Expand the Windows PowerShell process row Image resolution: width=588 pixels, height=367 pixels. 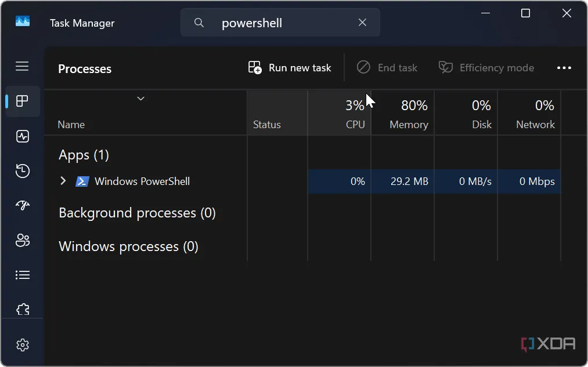pos(63,181)
